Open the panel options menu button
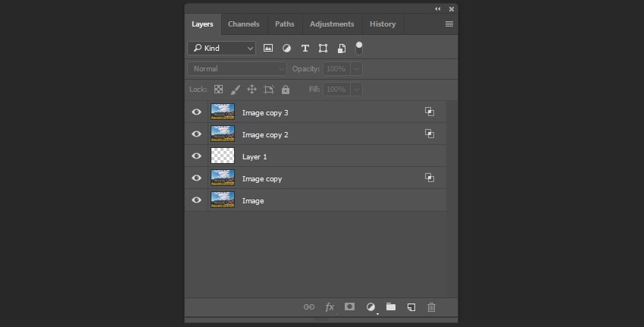644x327 pixels. pos(449,24)
